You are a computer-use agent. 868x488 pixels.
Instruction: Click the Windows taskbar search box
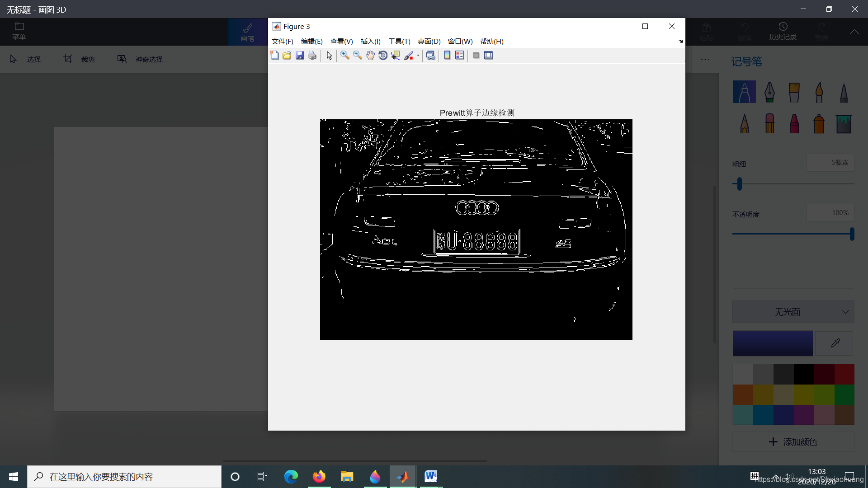tap(124, 477)
